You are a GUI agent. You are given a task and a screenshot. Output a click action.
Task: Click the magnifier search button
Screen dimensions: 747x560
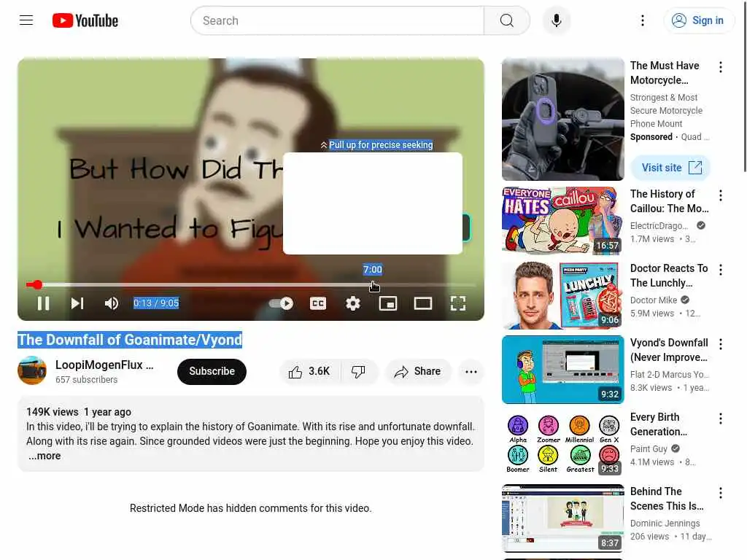(506, 20)
